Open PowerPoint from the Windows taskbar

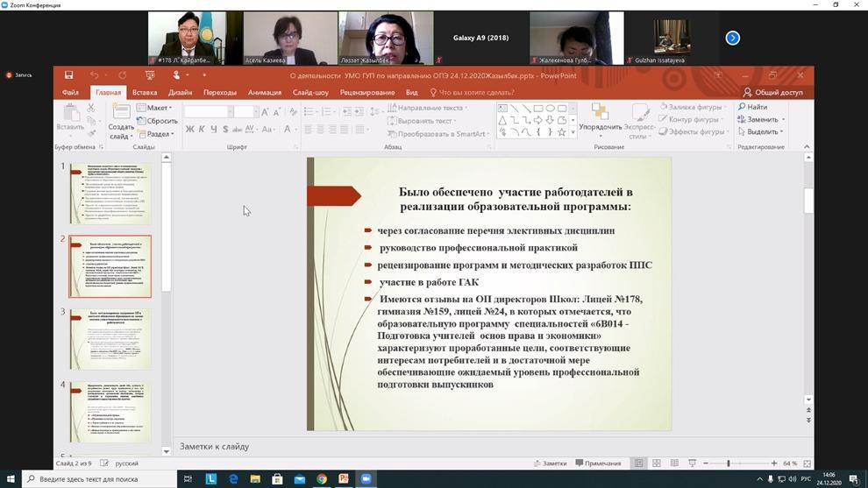344,479
